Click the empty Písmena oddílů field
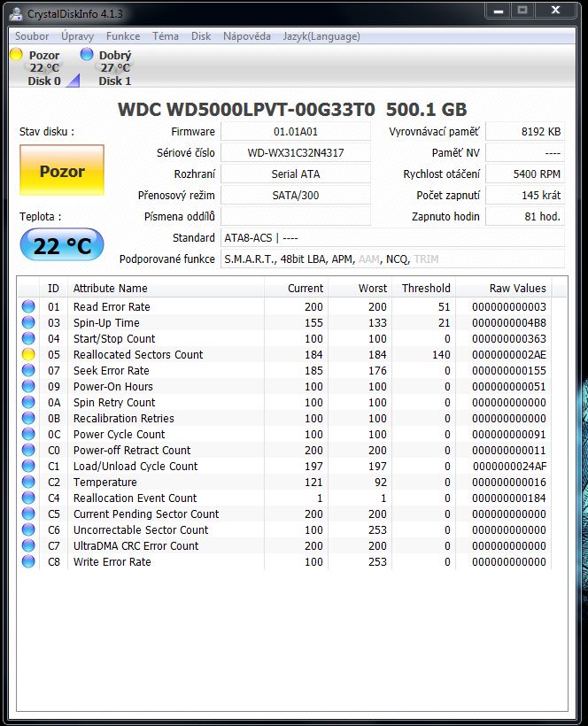 pos(296,216)
